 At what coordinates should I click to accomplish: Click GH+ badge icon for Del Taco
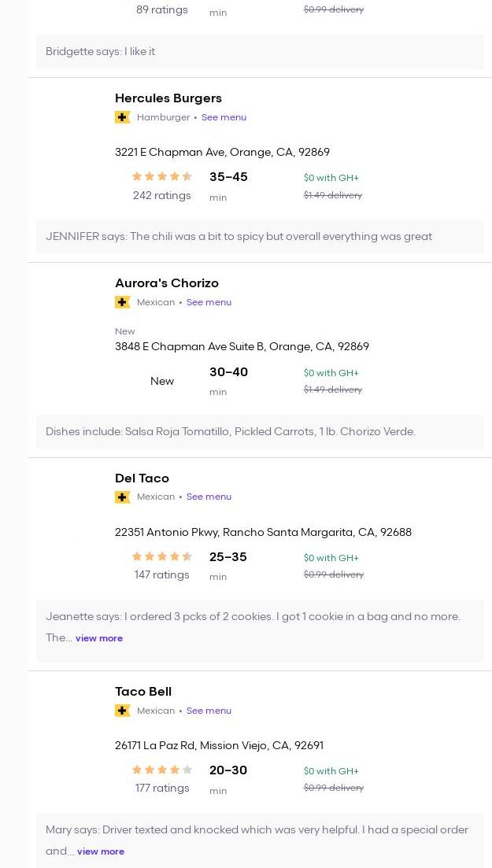point(122,497)
